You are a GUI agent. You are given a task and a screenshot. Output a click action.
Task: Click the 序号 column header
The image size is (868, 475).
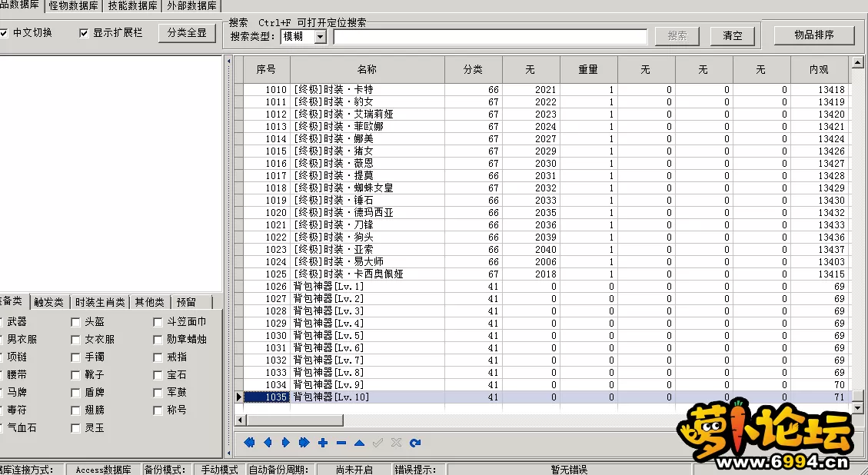point(266,70)
